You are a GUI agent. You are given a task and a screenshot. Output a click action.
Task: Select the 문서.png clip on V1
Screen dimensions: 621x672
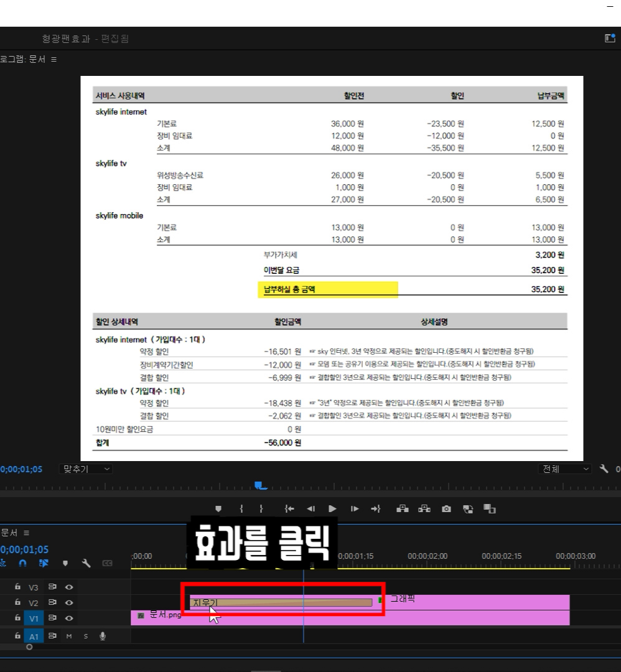[x=350, y=618]
